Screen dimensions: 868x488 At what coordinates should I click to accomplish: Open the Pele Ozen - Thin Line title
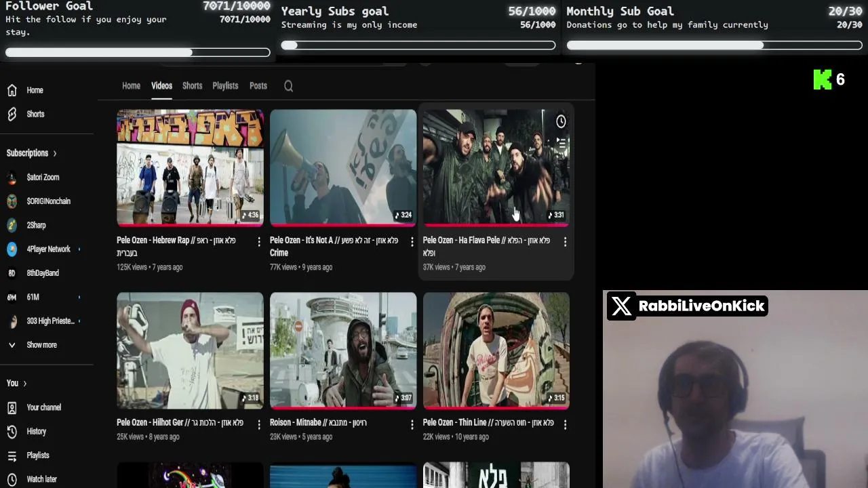pyautogui.click(x=488, y=422)
